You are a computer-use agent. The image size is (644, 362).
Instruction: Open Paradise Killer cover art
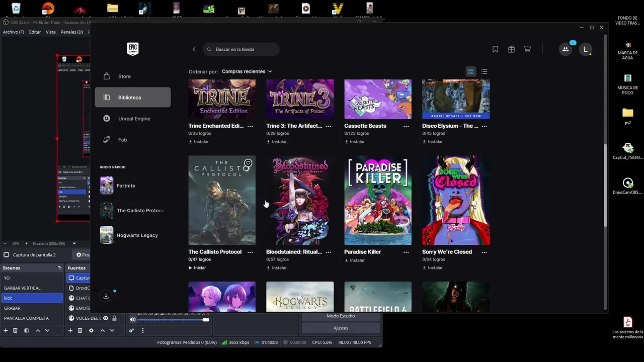(x=378, y=200)
